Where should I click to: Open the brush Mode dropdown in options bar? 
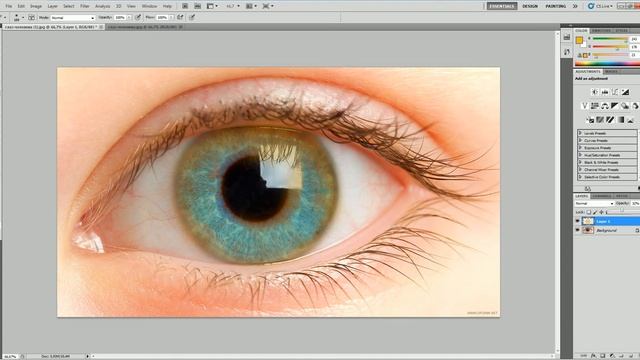73,18
